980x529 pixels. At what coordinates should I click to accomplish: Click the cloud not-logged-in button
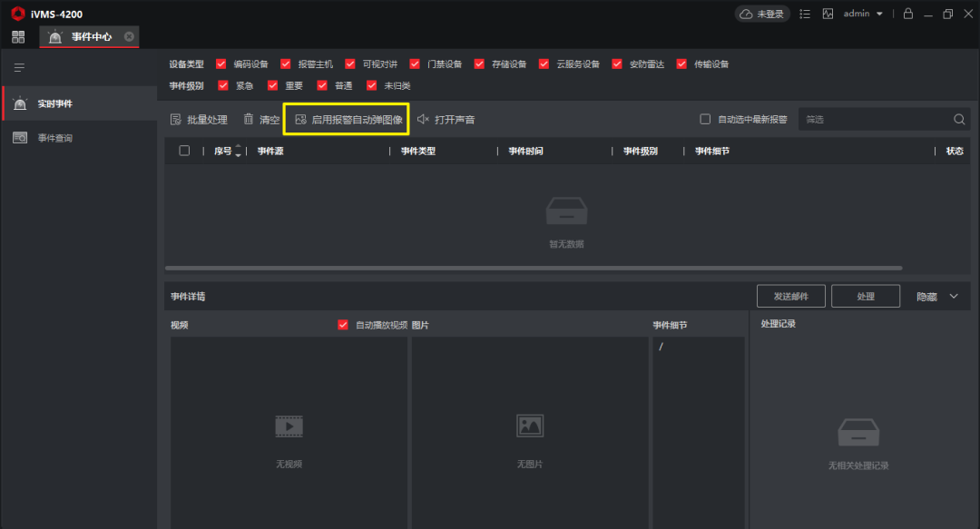pyautogui.click(x=762, y=14)
